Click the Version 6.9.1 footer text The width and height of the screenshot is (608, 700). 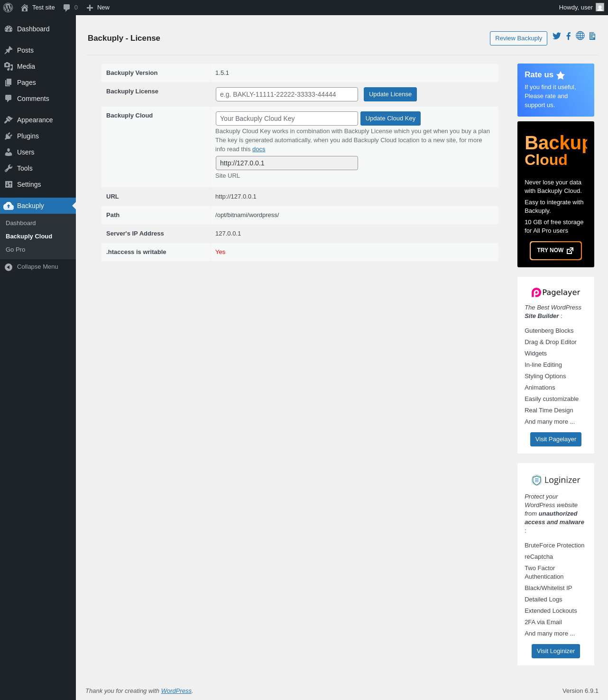(580, 691)
